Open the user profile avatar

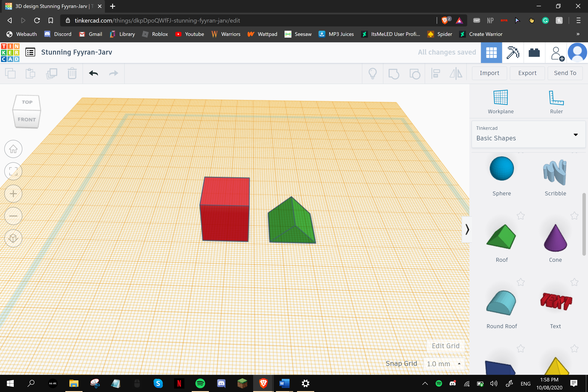(577, 52)
